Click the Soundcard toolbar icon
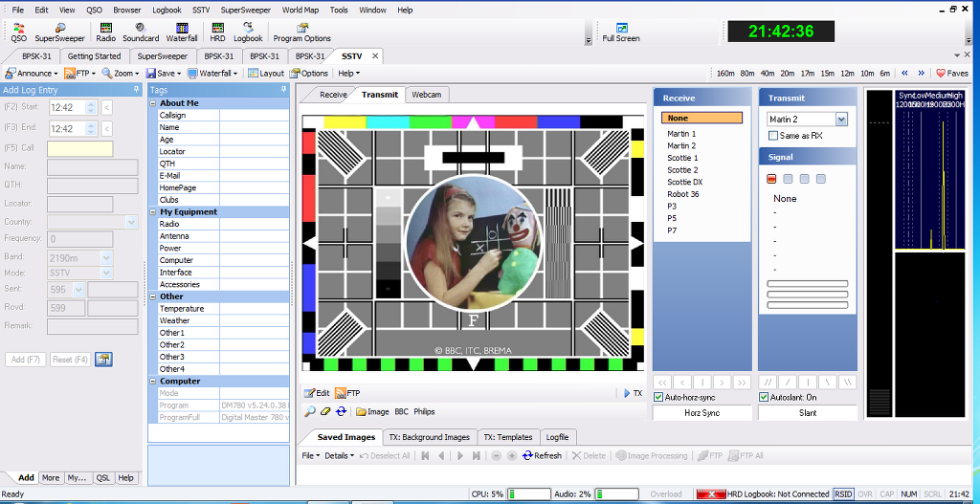The height and width of the screenshot is (504, 980). click(x=141, y=33)
